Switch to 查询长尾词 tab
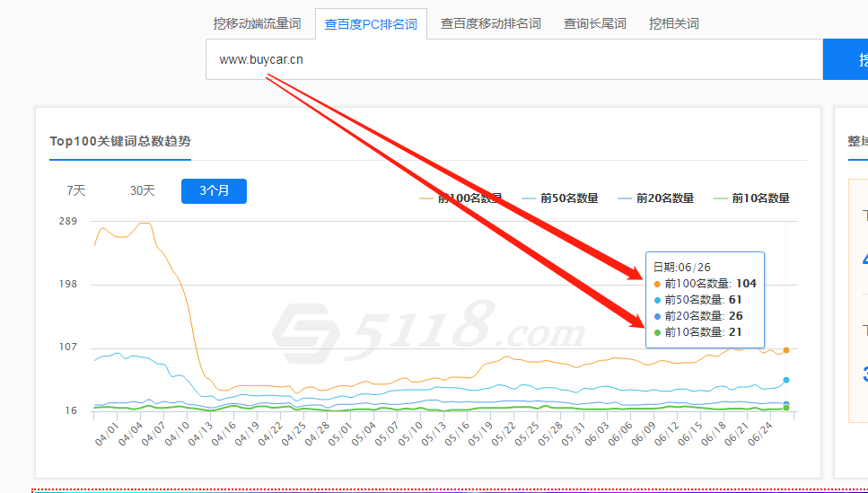 click(x=594, y=24)
